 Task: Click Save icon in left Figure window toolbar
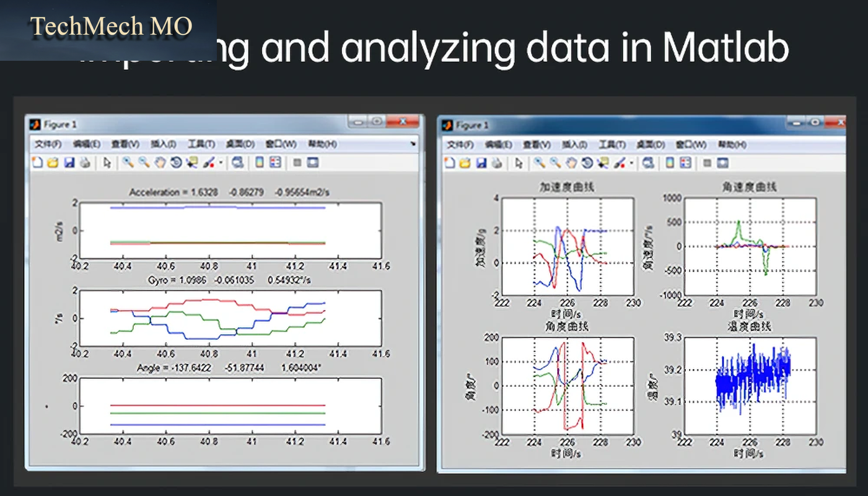pos(69,162)
